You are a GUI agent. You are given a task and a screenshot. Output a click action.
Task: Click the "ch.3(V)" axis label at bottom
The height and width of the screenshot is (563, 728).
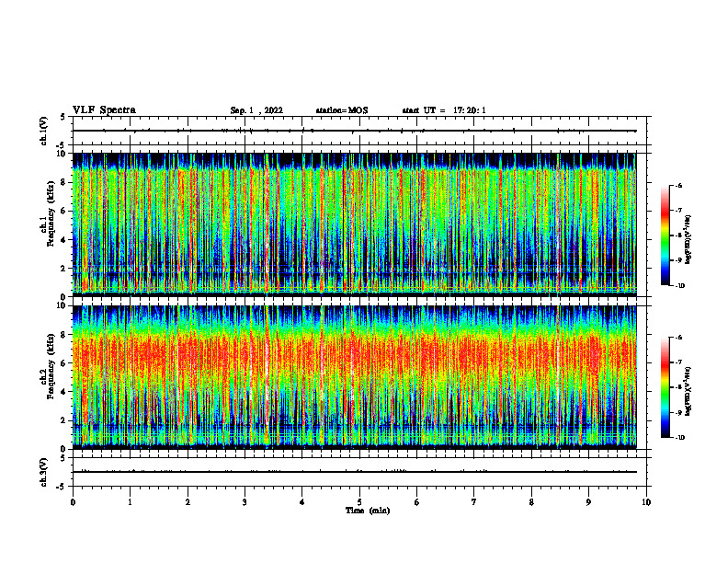pos(44,472)
